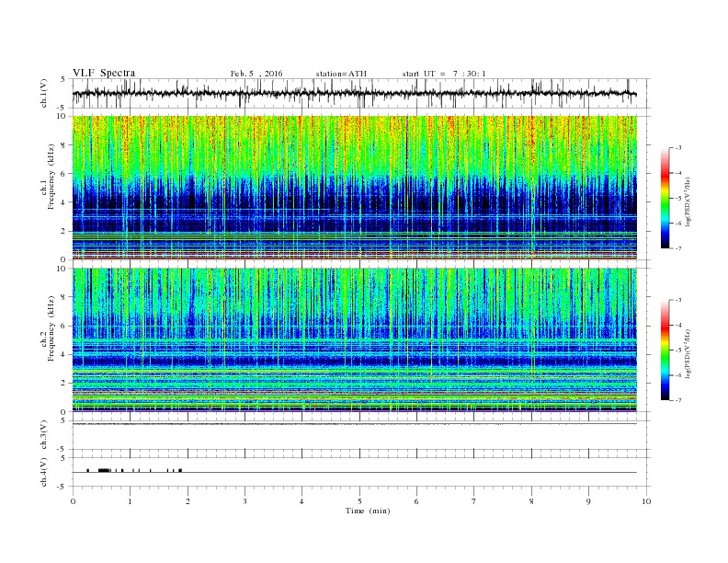
Task: Click the Time axis tick label "3"
Action: tap(245, 501)
